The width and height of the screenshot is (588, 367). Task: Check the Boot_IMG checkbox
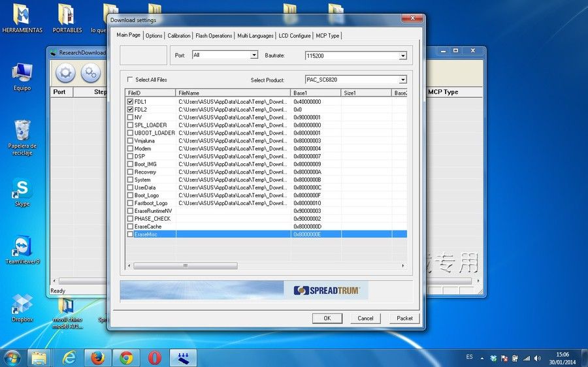(130, 164)
